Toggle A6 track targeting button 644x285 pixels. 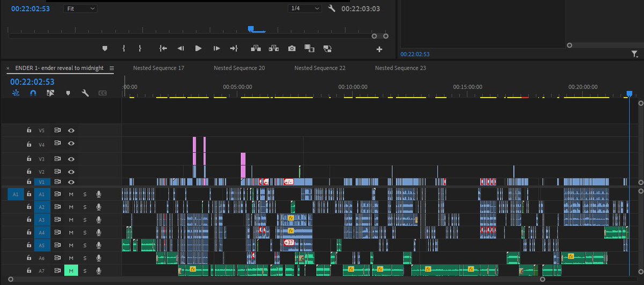[x=42, y=258]
